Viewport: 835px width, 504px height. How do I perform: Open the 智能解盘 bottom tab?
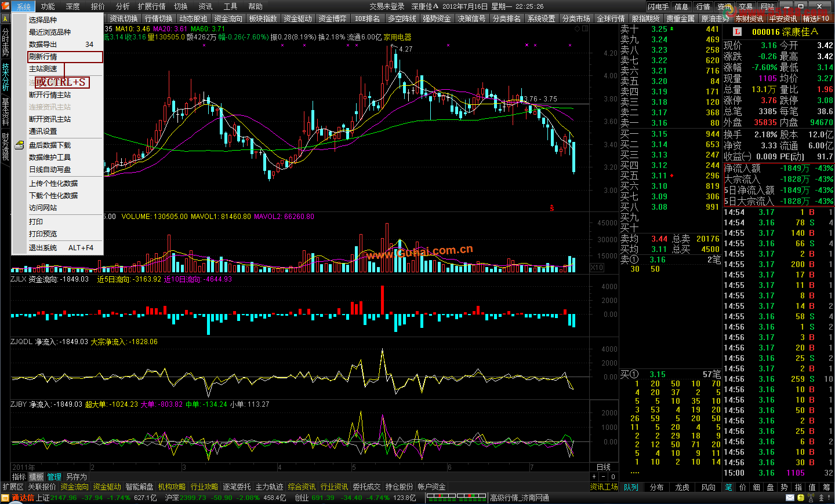pos(139,487)
